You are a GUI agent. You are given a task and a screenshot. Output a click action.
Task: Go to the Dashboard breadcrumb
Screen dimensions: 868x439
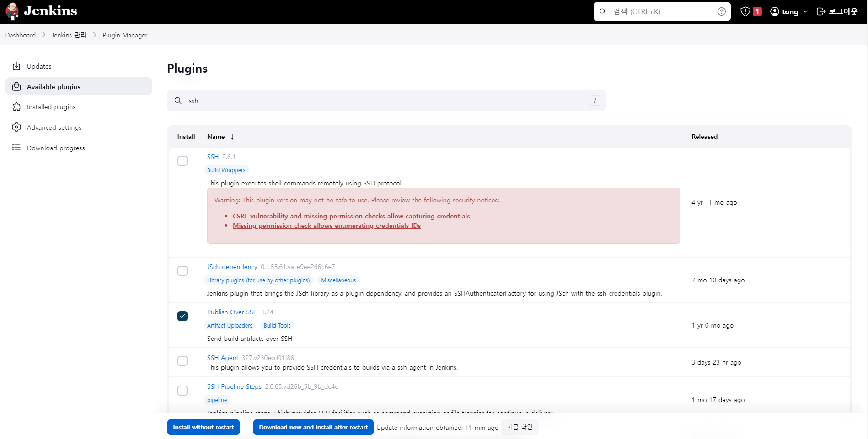(21, 35)
